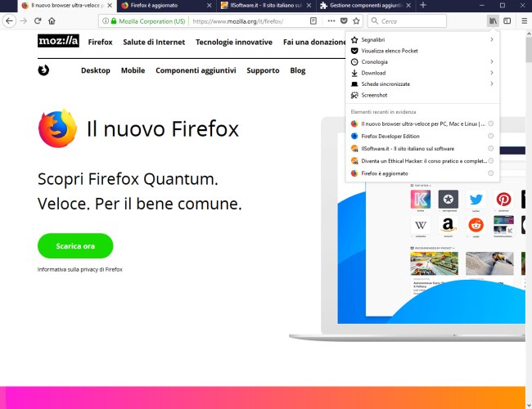The image size is (532, 409).
Task: Open recent item Firefox Developer Edition
Action: tap(422, 136)
